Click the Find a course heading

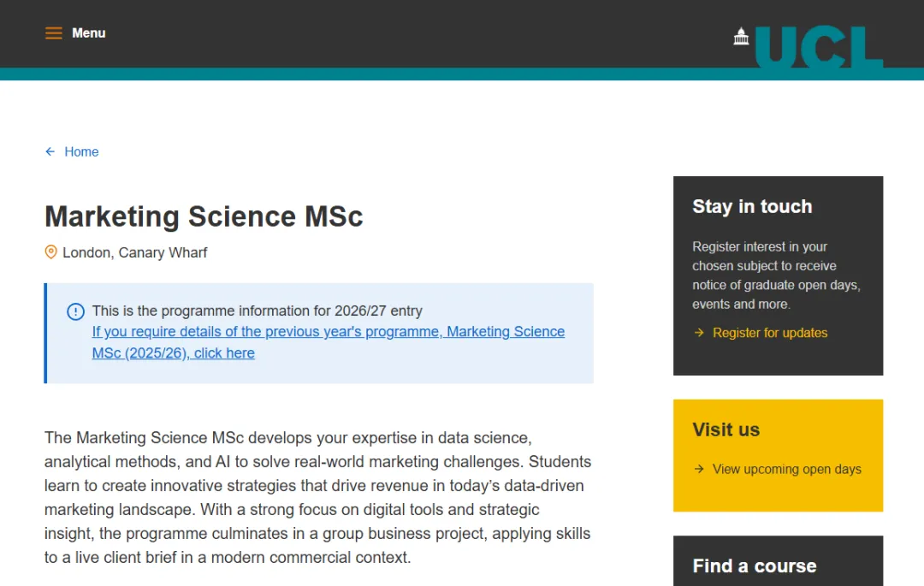(754, 565)
